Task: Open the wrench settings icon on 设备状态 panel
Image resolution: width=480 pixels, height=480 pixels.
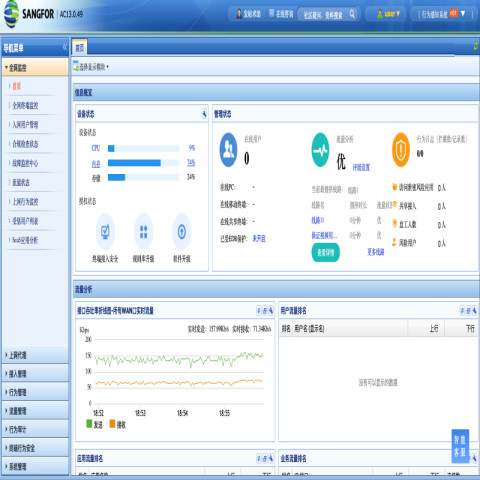Action: coord(204,114)
